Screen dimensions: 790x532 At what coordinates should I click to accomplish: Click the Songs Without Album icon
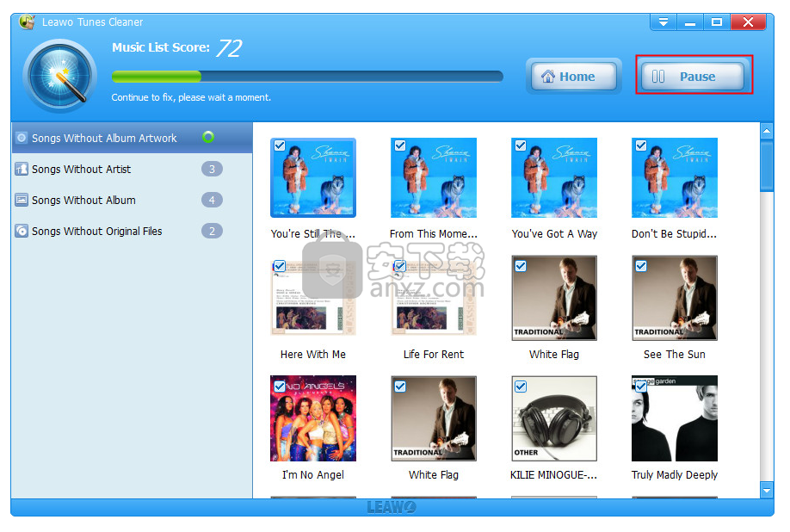tap(22, 200)
